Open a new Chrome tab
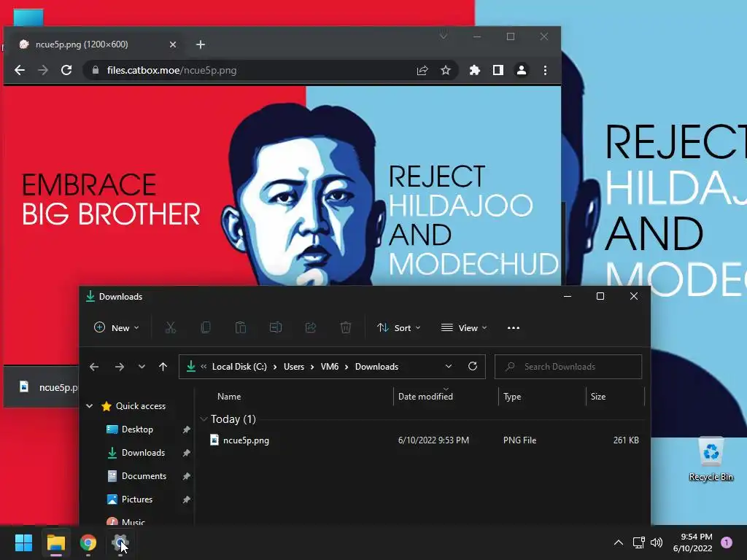This screenshot has width=747, height=560. [x=201, y=44]
